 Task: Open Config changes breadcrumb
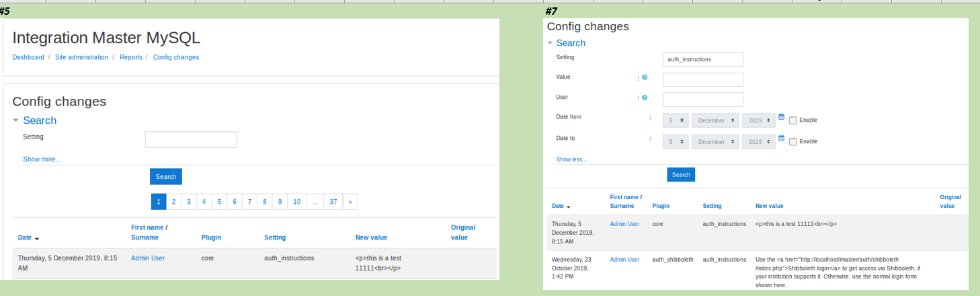click(176, 57)
